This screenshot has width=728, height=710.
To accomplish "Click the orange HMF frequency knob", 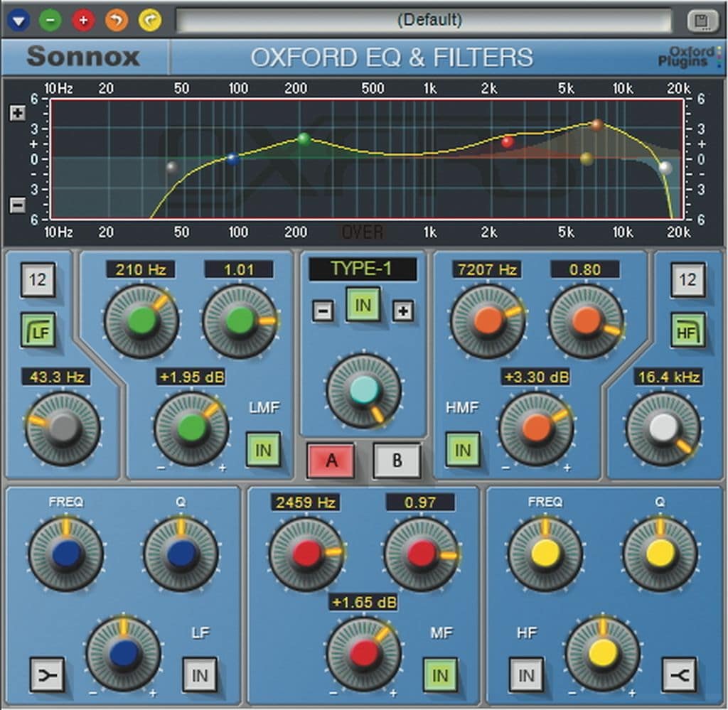I will (x=488, y=321).
